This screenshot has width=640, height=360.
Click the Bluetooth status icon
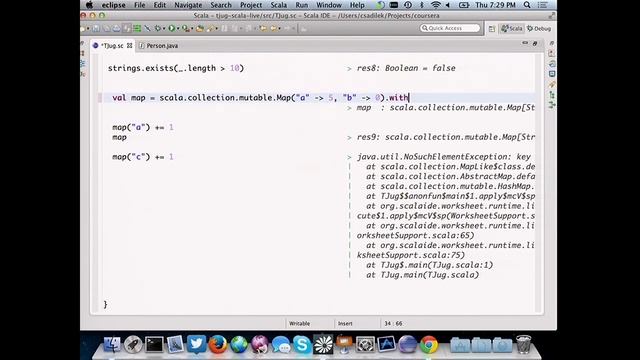tap(422, 5)
